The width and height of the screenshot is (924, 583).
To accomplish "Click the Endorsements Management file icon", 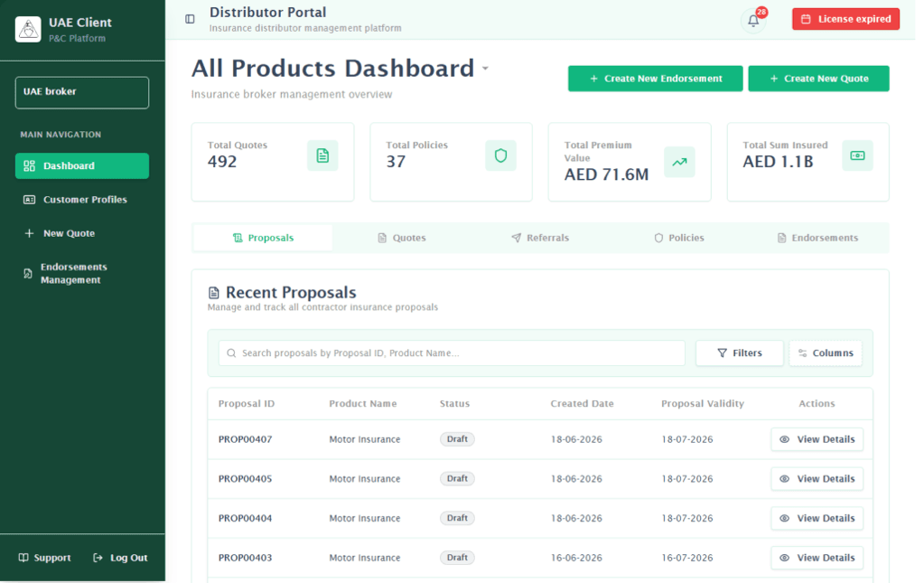I will (x=28, y=274).
